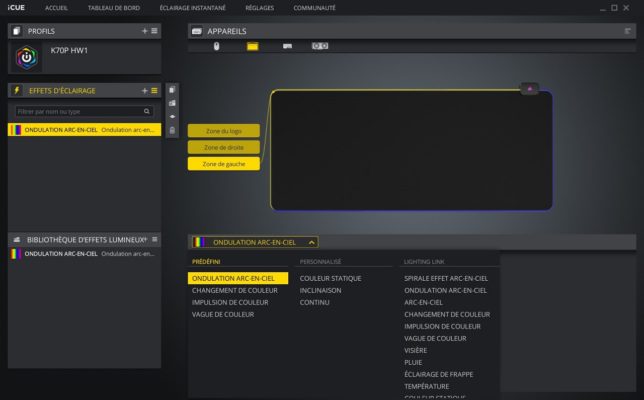644x400 pixels.
Task: Choose predefined VAGUE DE COULEUR
Action: pos(223,314)
